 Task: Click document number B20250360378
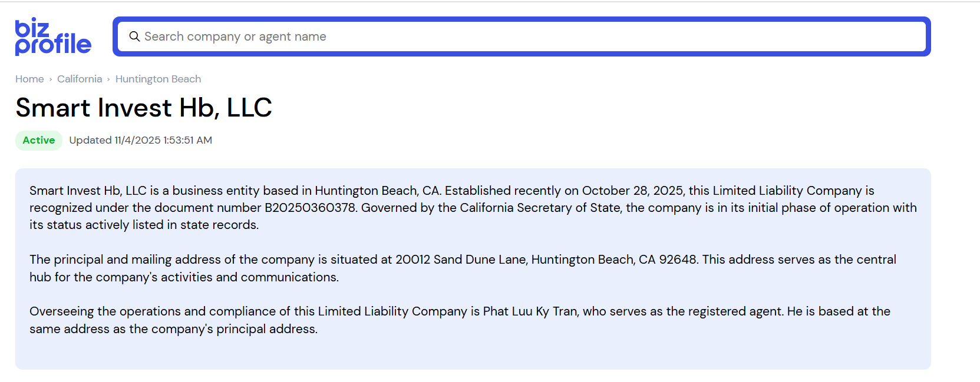tap(310, 208)
